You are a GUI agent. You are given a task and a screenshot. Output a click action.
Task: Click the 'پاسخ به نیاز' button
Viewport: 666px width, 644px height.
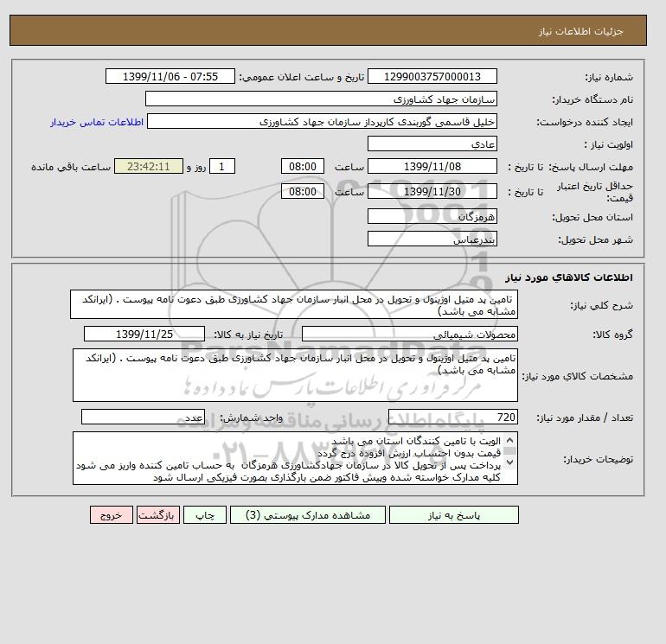453,515
